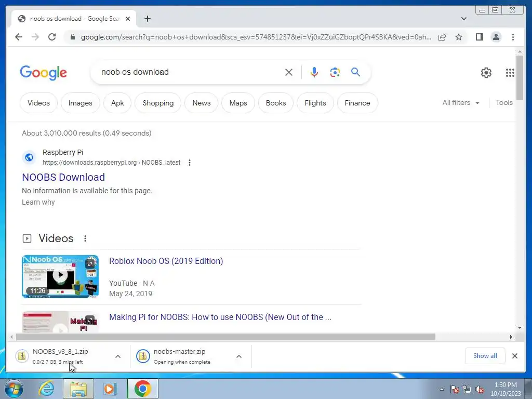Viewport: 532px width, 399px height.
Task: Click the downloads.raspberrypi.org URL text
Action: click(x=111, y=163)
